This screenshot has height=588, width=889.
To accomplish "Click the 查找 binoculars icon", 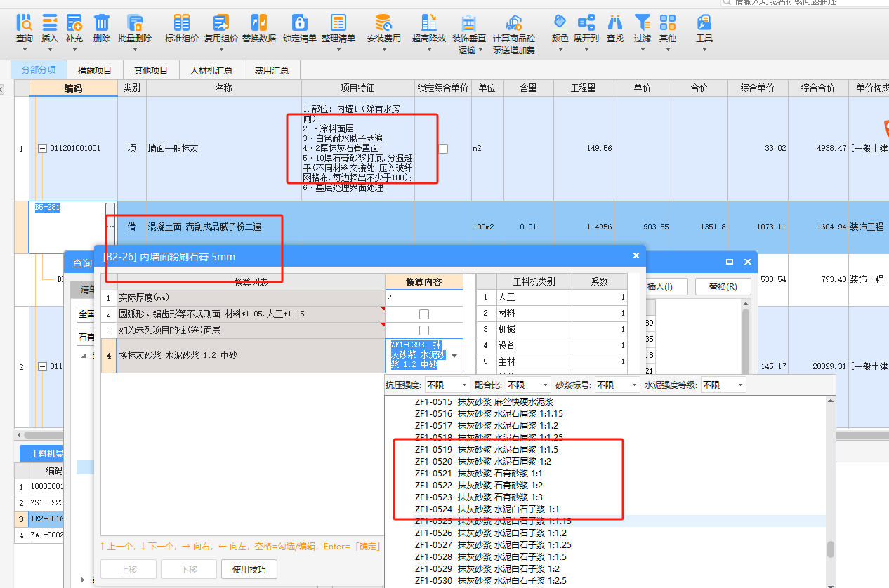I will tap(615, 22).
